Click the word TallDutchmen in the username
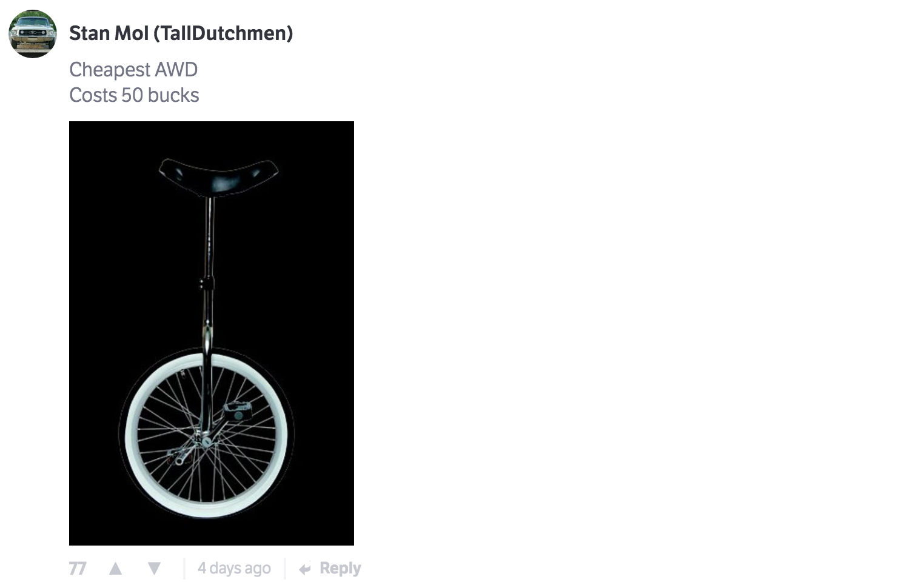Image resolution: width=901 pixels, height=588 pixels. [224, 33]
